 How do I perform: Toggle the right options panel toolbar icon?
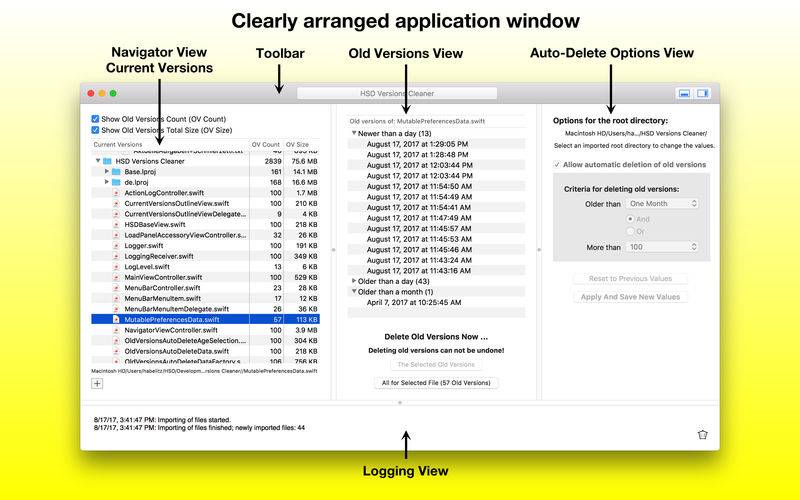703,93
